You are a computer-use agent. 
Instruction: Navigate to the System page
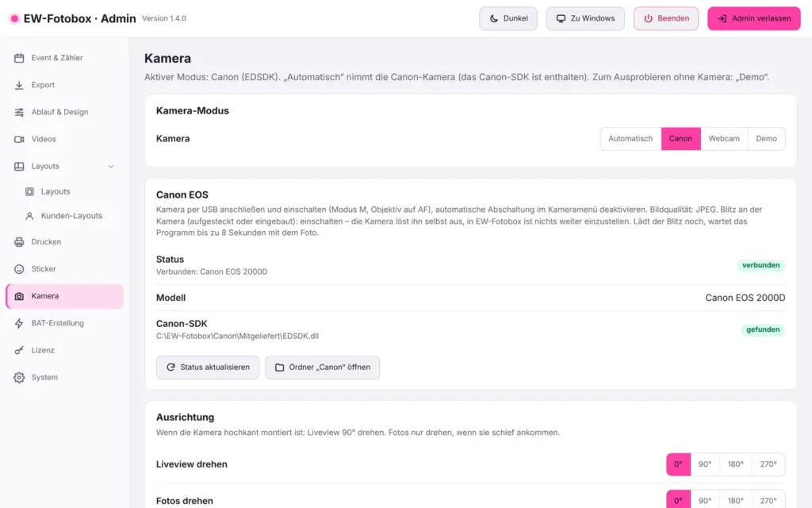click(65, 377)
